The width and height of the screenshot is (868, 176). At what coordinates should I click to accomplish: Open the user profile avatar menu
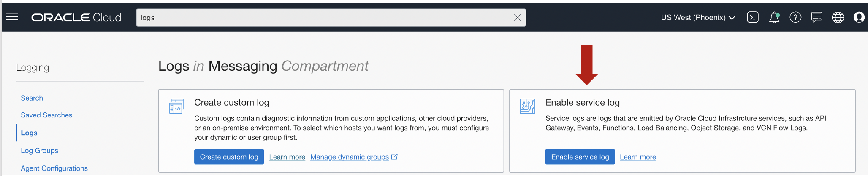pyautogui.click(x=859, y=17)
